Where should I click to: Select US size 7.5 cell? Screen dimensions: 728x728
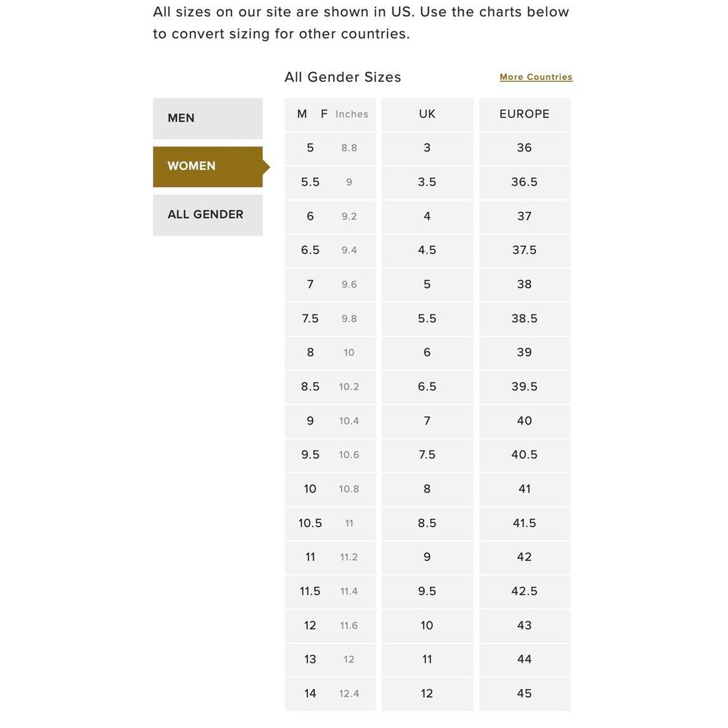pos(310,318)
